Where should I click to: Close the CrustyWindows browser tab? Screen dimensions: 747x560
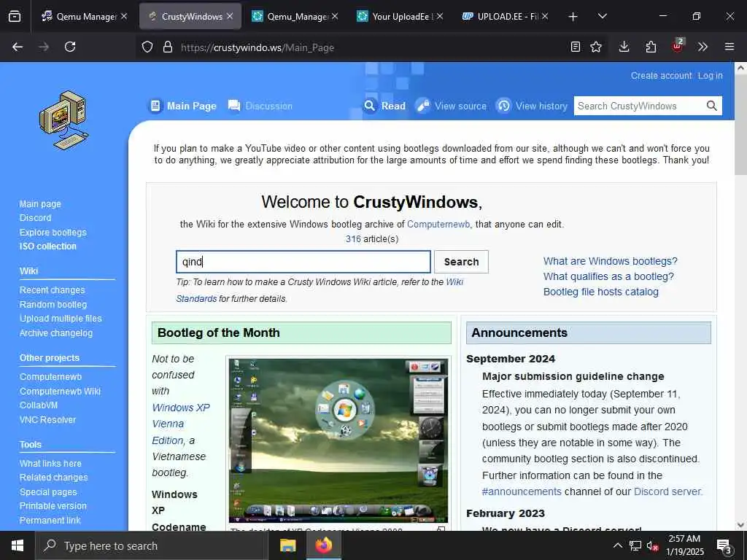point(230,16)
